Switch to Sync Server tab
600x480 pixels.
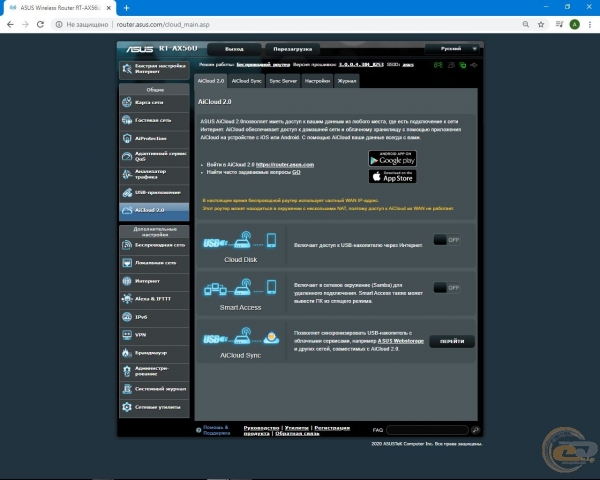pos(283,81)
